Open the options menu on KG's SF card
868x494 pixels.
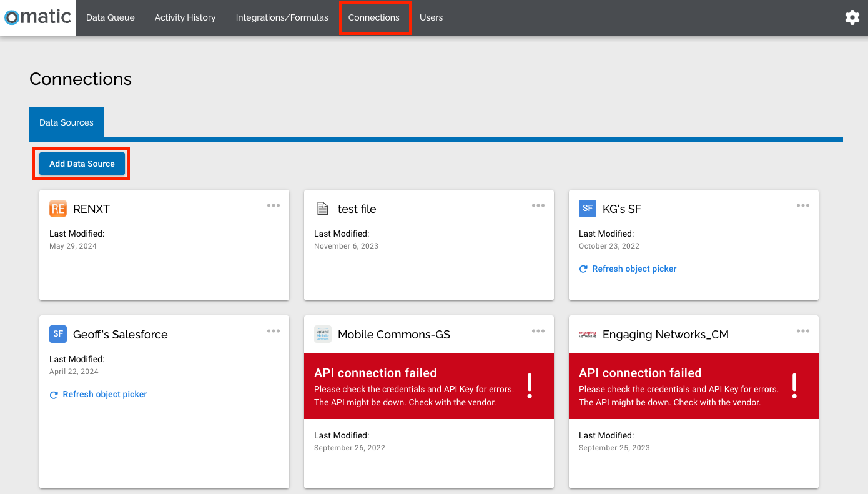tap(802, 205)
